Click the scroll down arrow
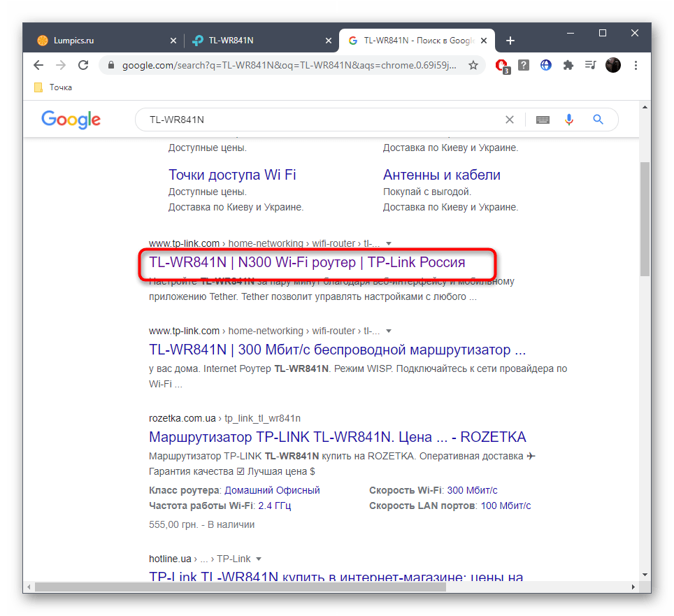 [645, 575]
